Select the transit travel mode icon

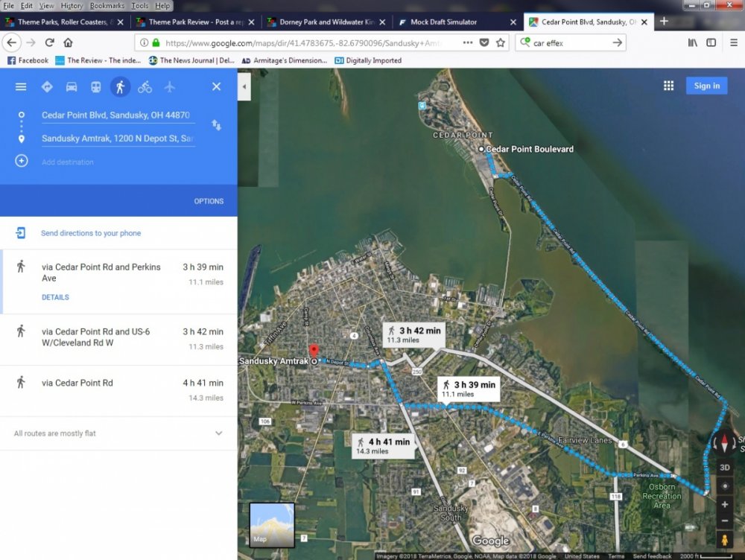(x=96, y=87)
